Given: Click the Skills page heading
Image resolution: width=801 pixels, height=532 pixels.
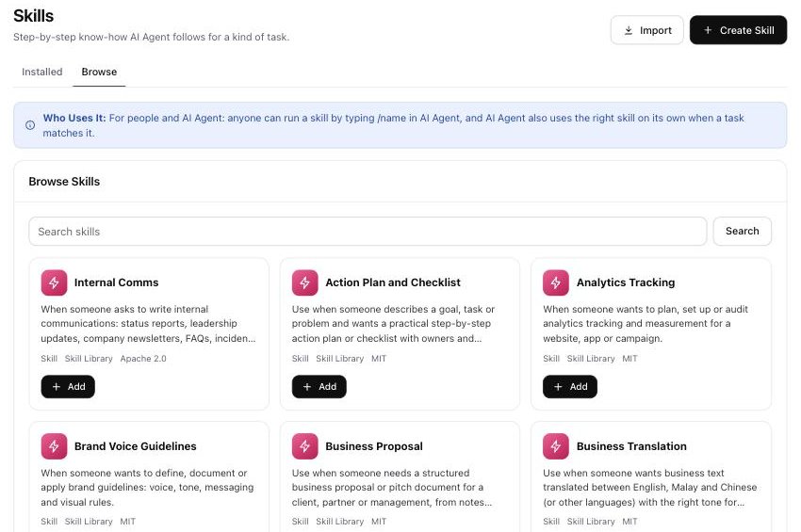Looking at the screenshot, I should (33, 16).
